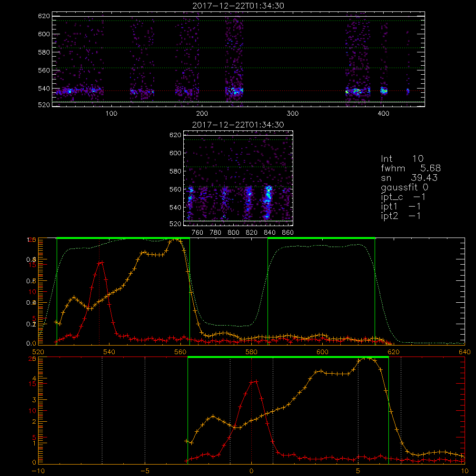This screenshot has height=476, width=476.
Task: Select the 'fwhm 5.68' readout
Action: 411,168
